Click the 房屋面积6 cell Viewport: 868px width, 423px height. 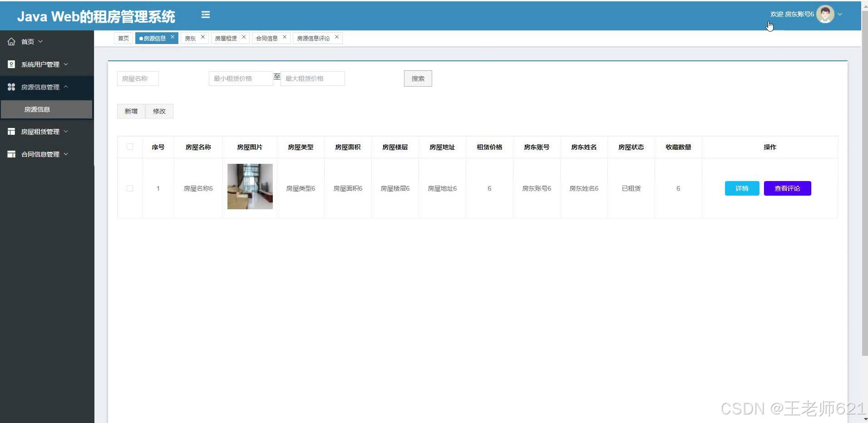(348, 188)
